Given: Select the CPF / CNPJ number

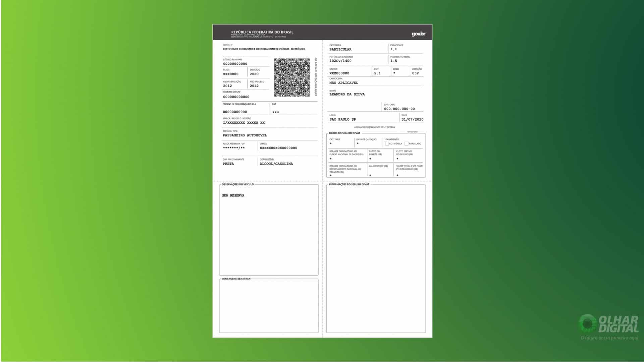Looking at the screenshot, I should pos(399,109).
